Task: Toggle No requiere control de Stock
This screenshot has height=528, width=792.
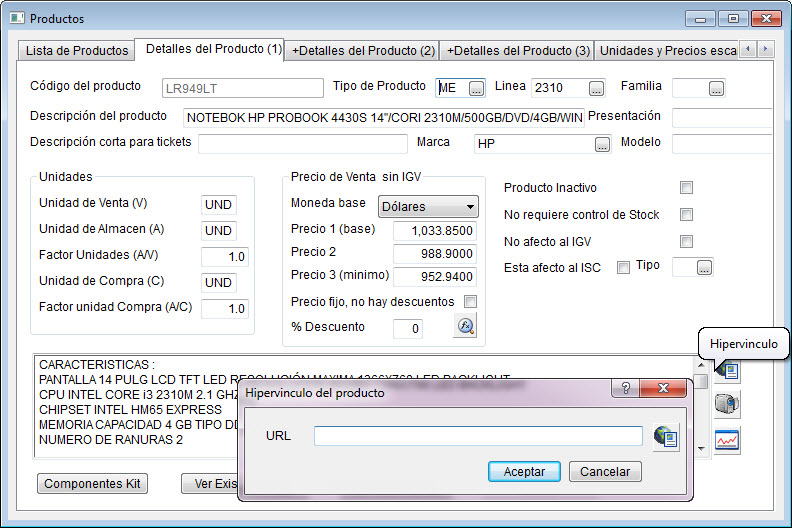Action: click(686, 214)
